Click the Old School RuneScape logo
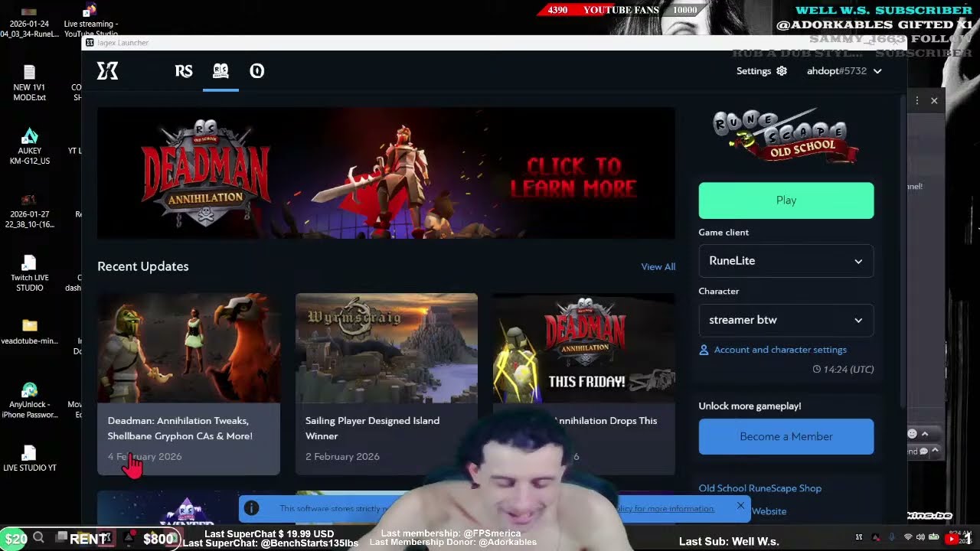Screen dimensions: 980x551 [786, 137]
